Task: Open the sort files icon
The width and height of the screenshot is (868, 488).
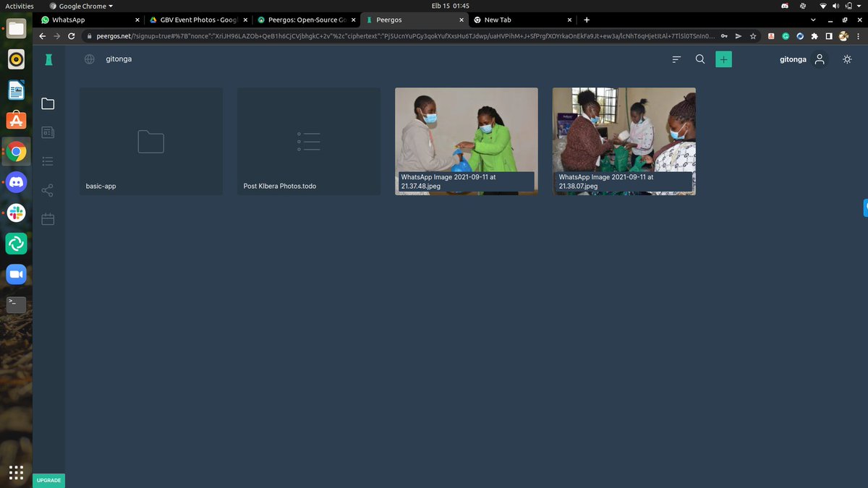Action: coord(677,59)
